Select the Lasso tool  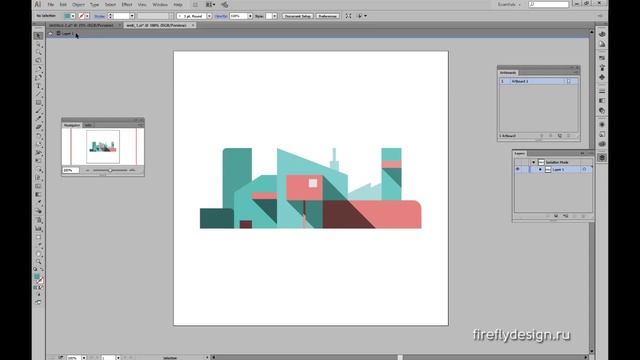[x=38, y=60]
